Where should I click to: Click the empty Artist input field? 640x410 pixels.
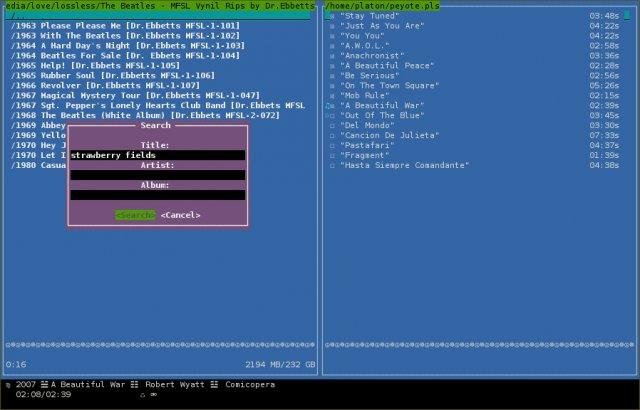(x=158, y=175)
